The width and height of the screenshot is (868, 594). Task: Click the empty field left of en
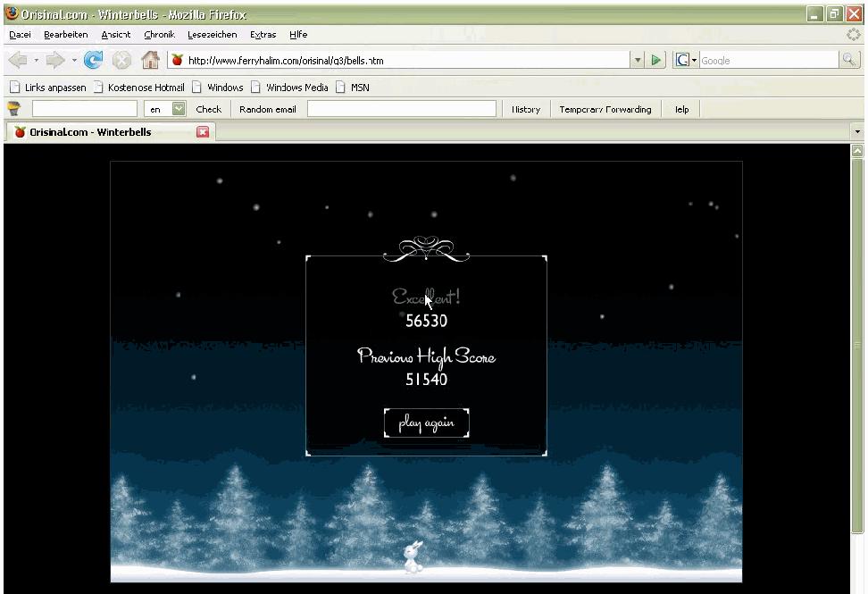point(85,108)
